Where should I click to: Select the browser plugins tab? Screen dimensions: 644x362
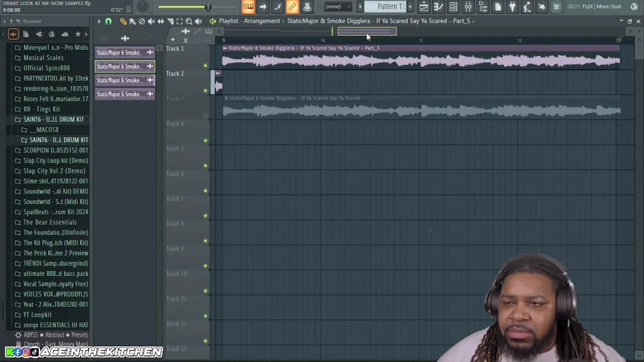pos(39,34)
